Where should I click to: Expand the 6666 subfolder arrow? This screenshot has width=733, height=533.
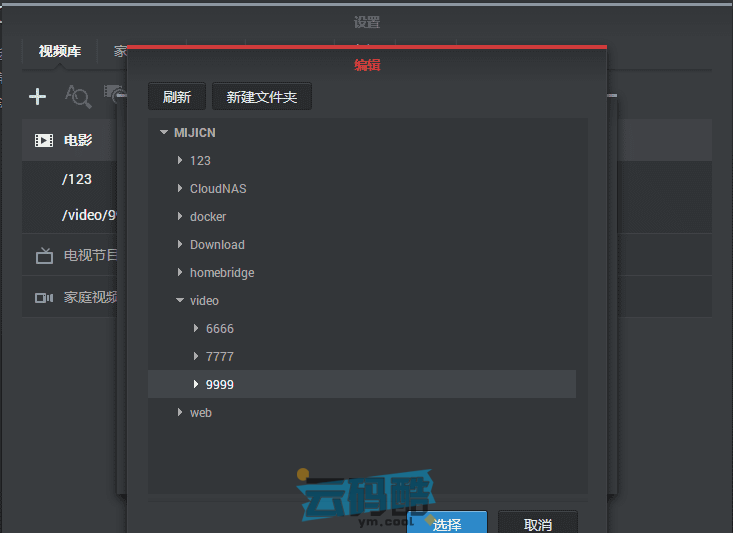pyautogui.click(x=196, y=328)
